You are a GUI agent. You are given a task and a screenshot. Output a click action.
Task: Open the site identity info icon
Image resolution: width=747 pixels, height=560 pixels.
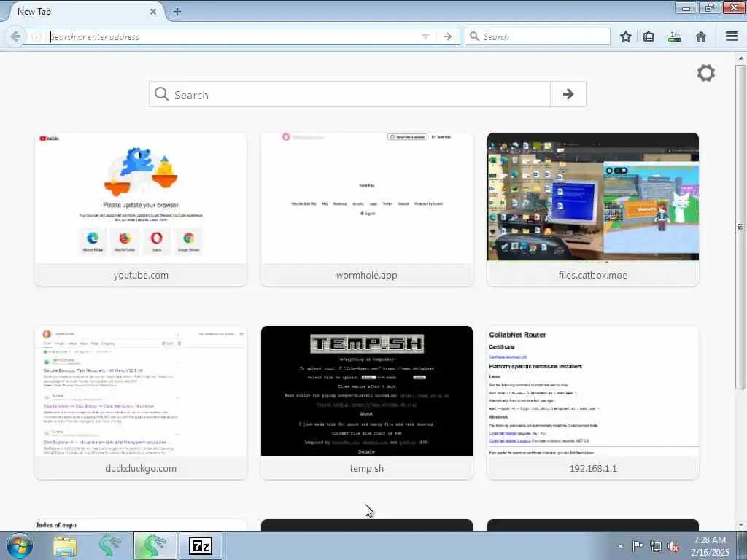tap(36, 36)
